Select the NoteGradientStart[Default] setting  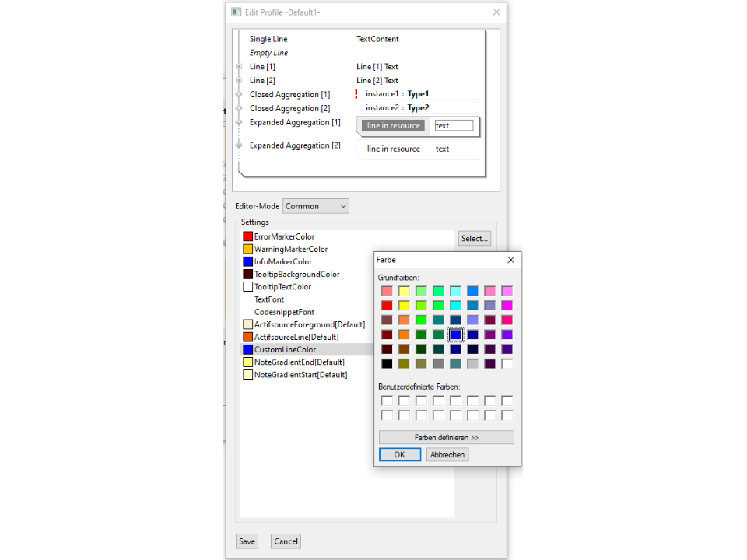(x=296, y=375)
